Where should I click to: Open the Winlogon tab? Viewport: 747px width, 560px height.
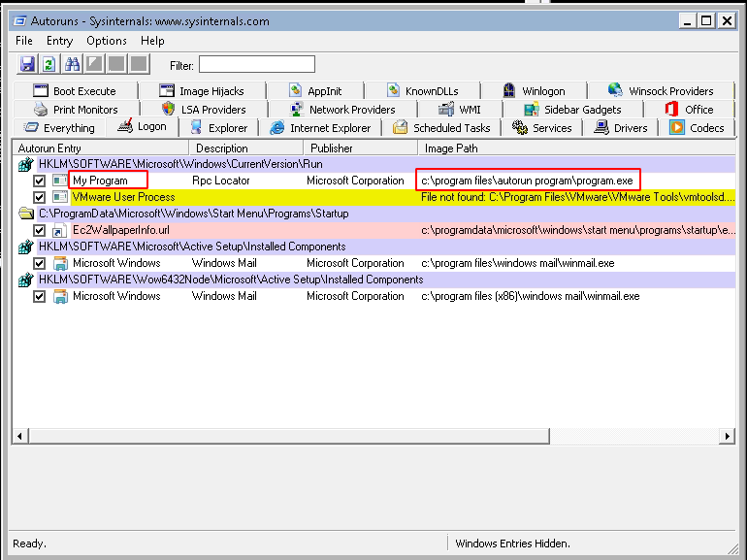coord(536,91)
